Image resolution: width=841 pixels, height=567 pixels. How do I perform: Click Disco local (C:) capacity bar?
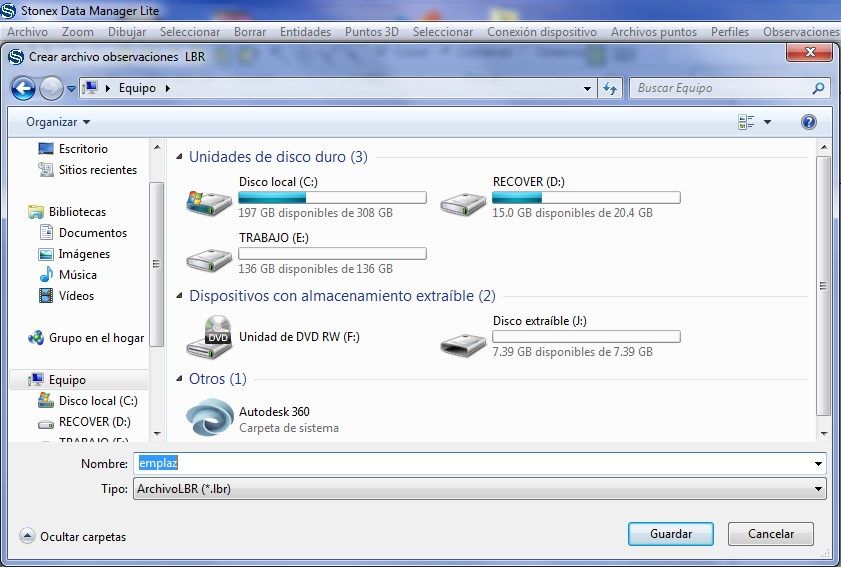[x=333, y=197]
